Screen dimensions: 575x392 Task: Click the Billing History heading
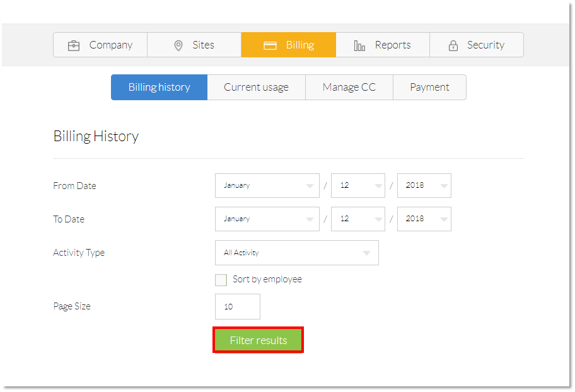[x=96, y=136]
